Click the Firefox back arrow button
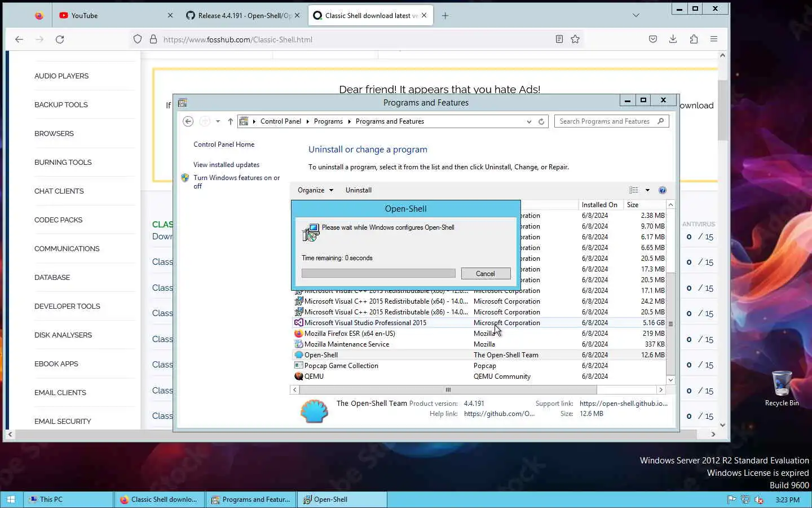 [x=19, y=40]
